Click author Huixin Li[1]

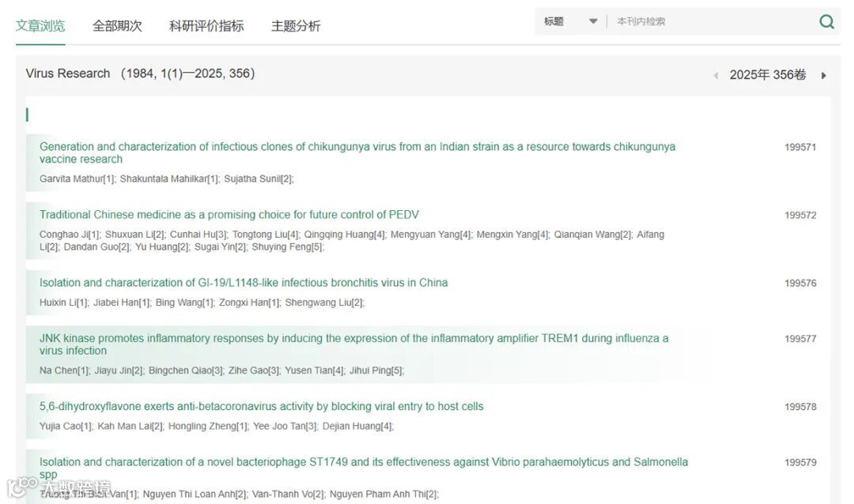pyautogui.click(x=63, y=303)
